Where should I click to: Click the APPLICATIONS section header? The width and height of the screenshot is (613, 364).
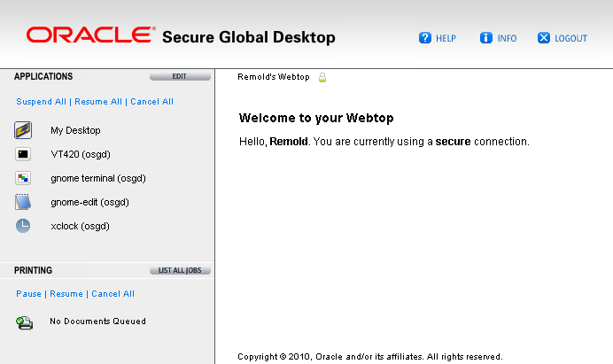tap(43, 76)
